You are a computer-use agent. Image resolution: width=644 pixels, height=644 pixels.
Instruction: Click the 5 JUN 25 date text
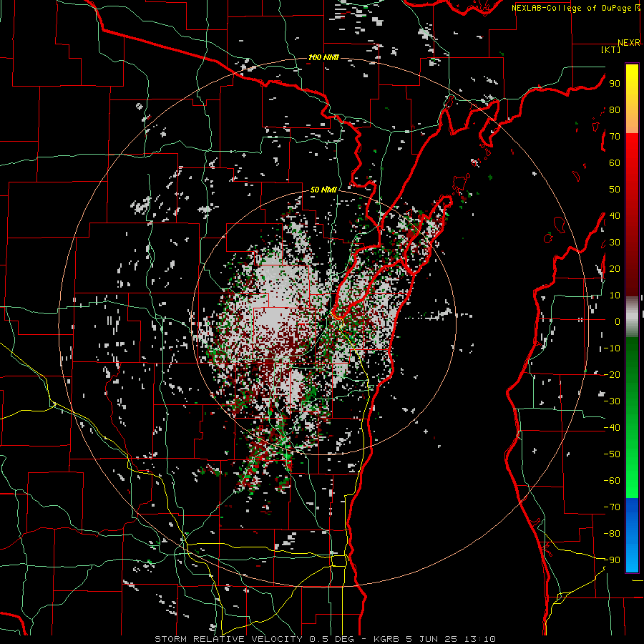[431, 639]
